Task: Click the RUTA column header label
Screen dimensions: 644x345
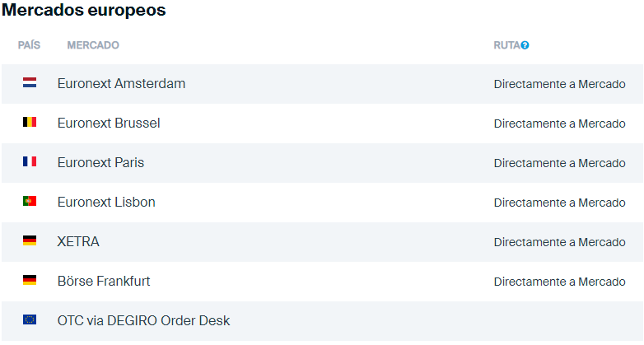Action: click(506, 45)
